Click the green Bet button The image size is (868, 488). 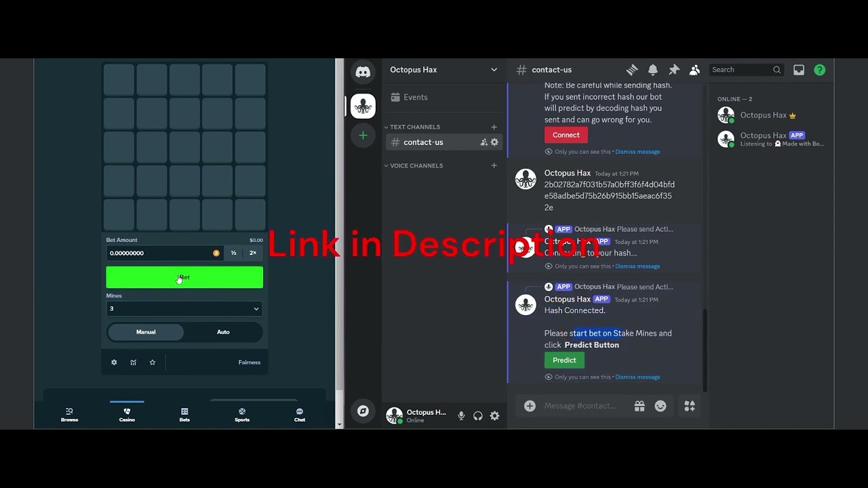(184, 277)
